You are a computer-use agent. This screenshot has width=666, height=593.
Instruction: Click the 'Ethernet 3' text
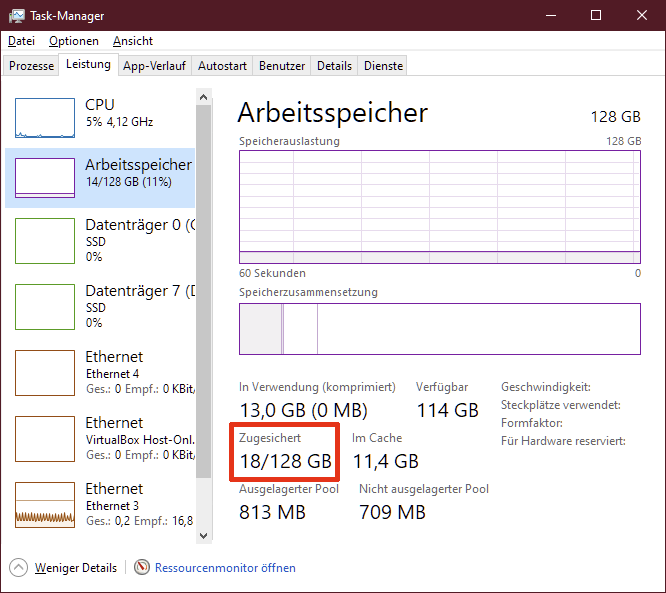113,505
